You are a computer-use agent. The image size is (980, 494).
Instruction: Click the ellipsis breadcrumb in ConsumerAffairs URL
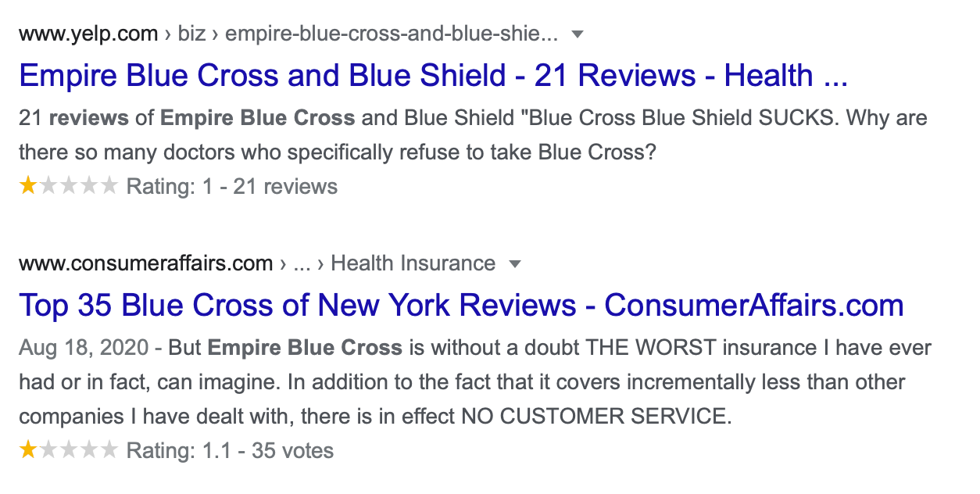pyautogui.click(x=302, y=263)
